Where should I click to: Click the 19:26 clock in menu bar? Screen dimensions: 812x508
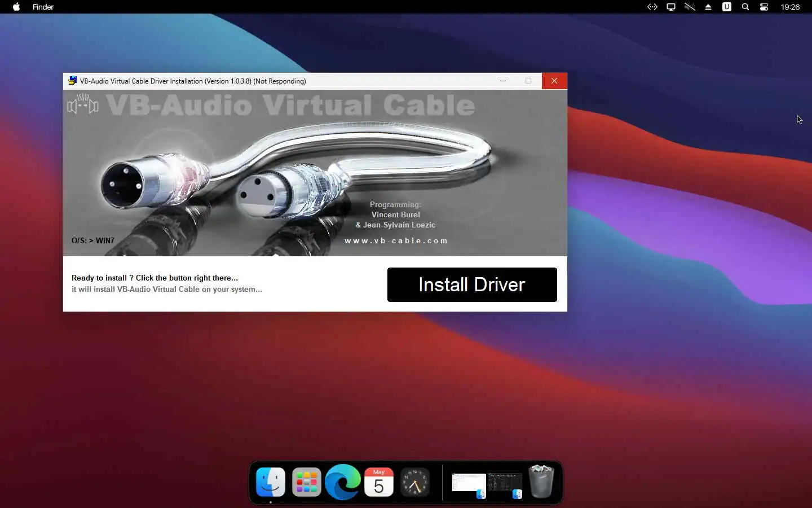click(x=790, y=7)
